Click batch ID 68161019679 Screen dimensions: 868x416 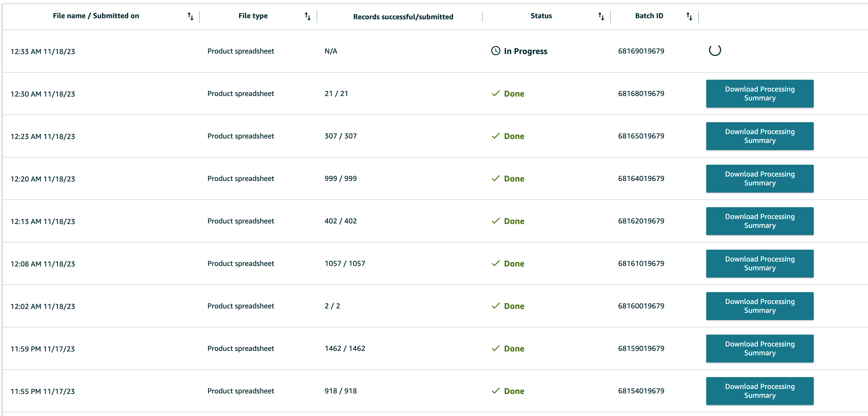(x=641, y=264)
